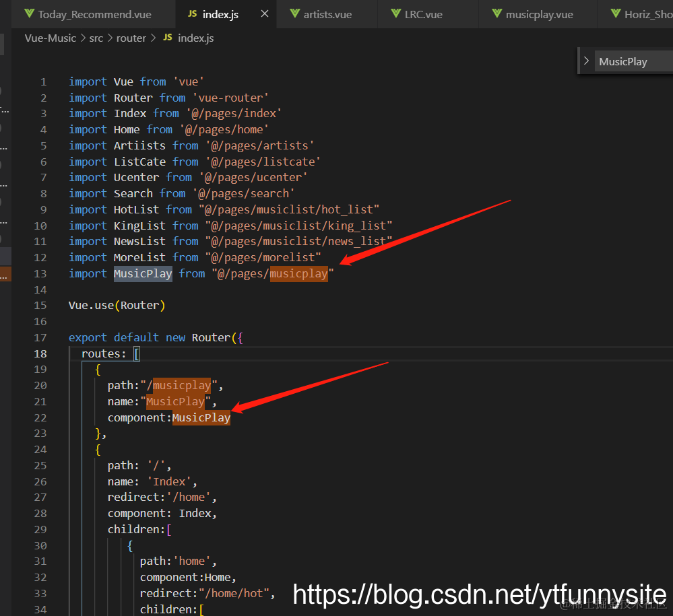Click children:[ on line 29
This screenshot has width=673, height=616.
(139, 530)
